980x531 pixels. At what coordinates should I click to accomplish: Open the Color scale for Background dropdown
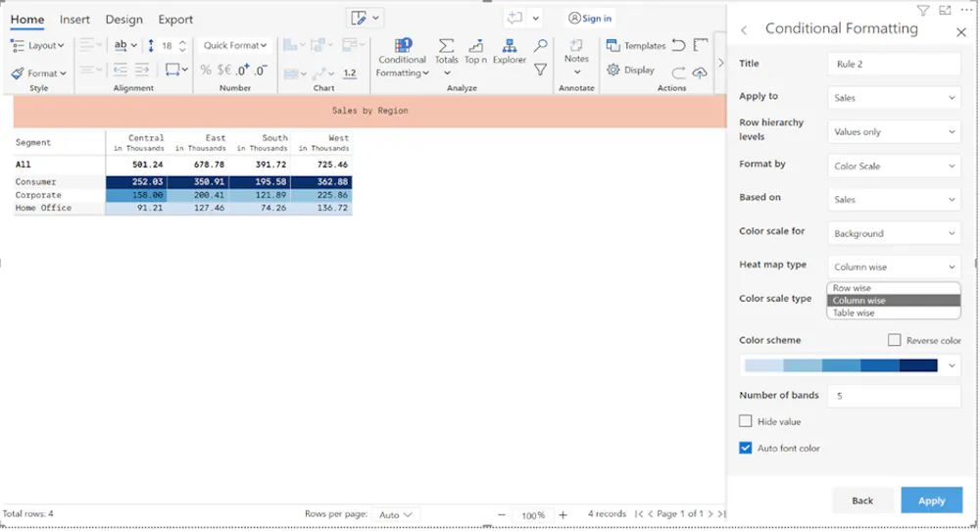click(x=895, y=233)
